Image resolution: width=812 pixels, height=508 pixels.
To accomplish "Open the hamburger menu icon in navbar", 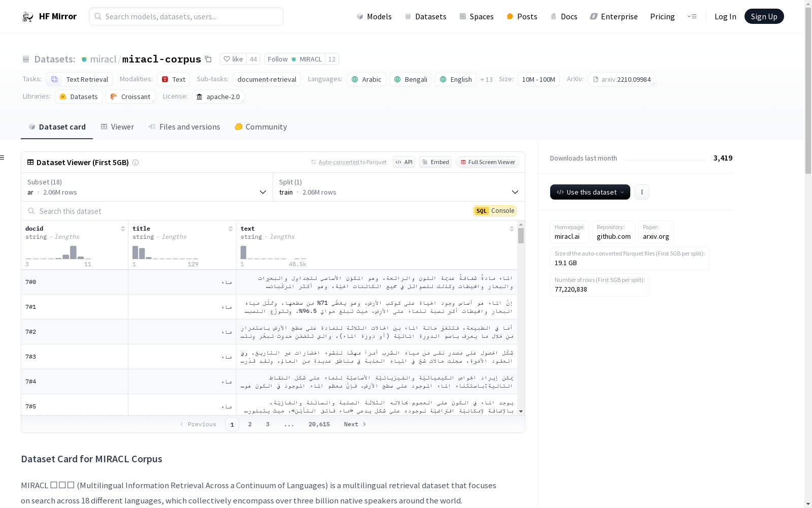I will tap(692, 16).
